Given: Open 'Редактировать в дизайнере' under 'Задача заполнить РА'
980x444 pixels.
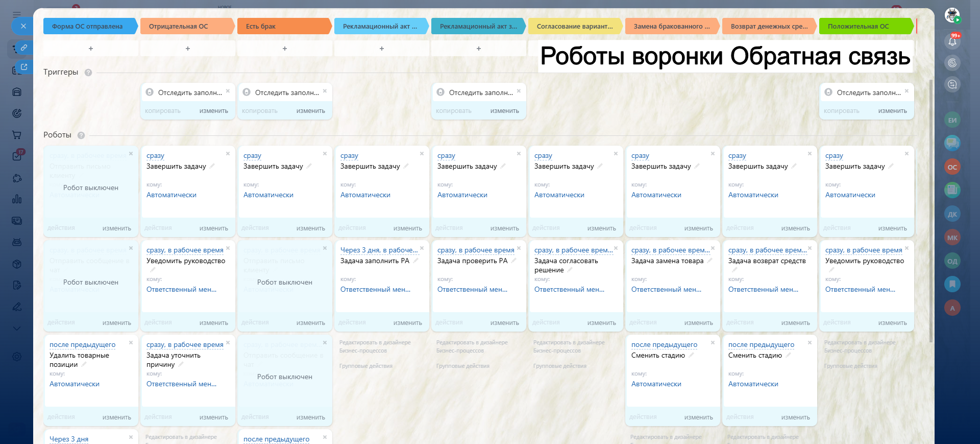Looking at the screenshot, I should pos(375,346).
